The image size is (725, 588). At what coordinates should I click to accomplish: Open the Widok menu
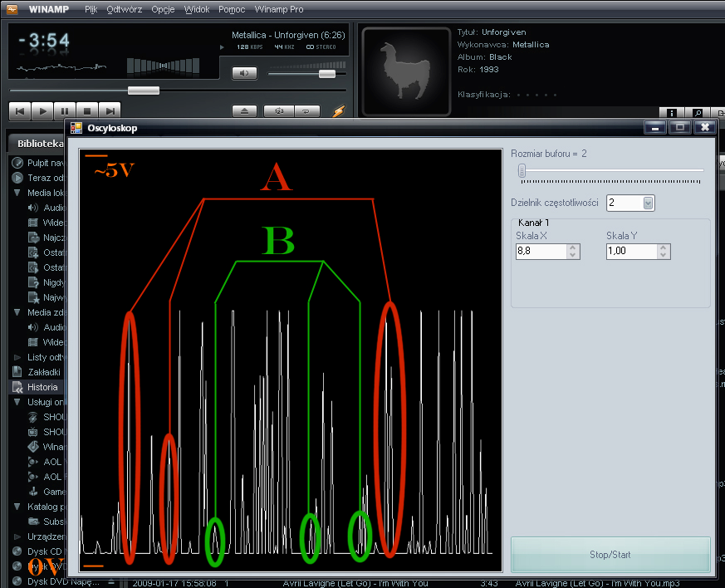(197, 9)
